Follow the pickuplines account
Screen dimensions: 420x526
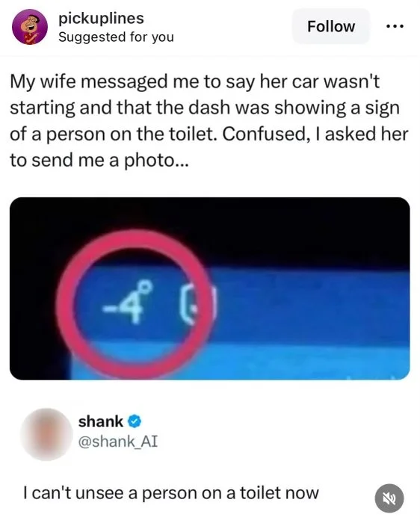click(x=331, y=26)
